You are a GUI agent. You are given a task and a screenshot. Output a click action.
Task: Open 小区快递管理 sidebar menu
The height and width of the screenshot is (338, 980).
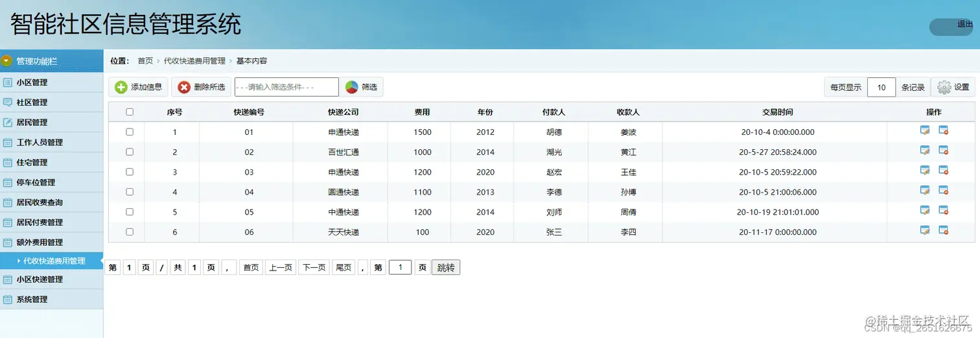[52, 280]
